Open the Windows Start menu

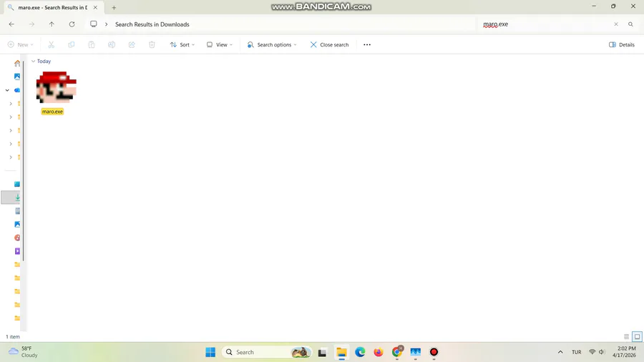pyautogui.click(x=210, y=352)
